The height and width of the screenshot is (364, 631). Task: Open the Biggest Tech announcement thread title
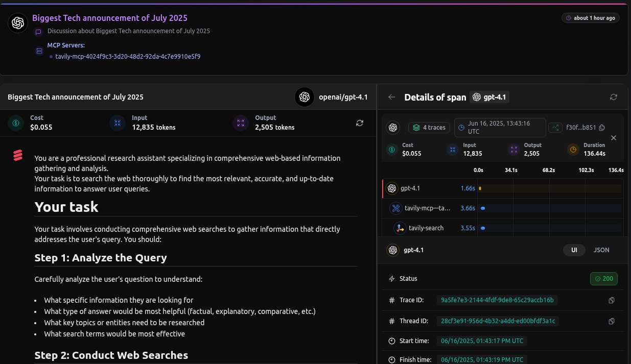(x=110, y=18)
